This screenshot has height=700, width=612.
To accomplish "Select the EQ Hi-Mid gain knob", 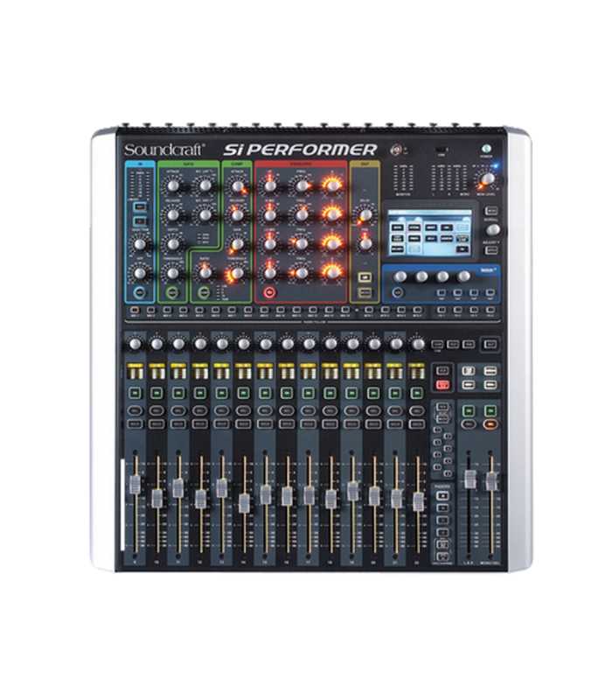I will [270, 214].
